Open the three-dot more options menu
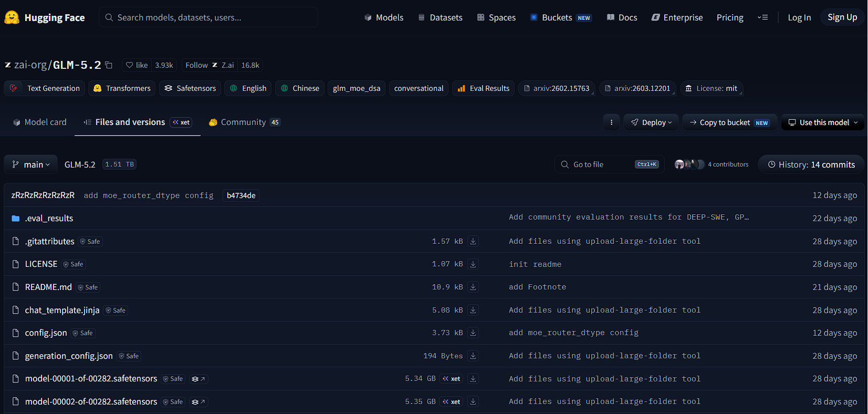 pyautogui.click(x=611, y=122)
